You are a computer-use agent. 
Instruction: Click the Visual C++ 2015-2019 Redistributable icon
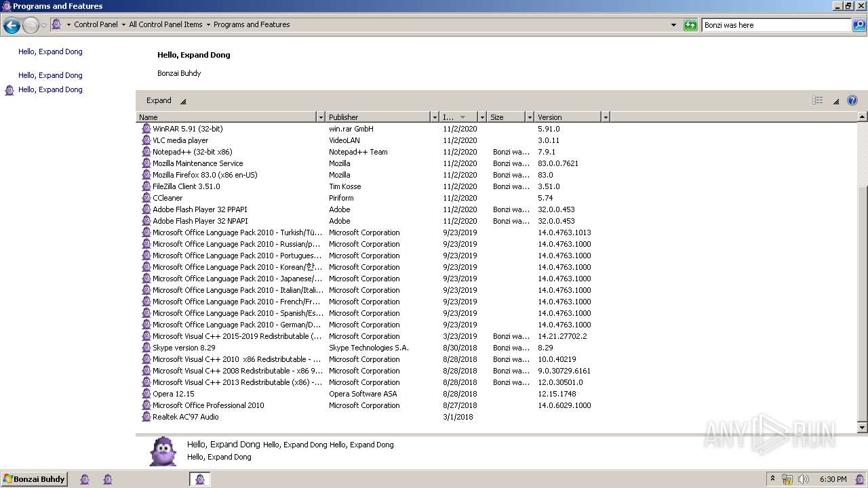coord(146,336)
